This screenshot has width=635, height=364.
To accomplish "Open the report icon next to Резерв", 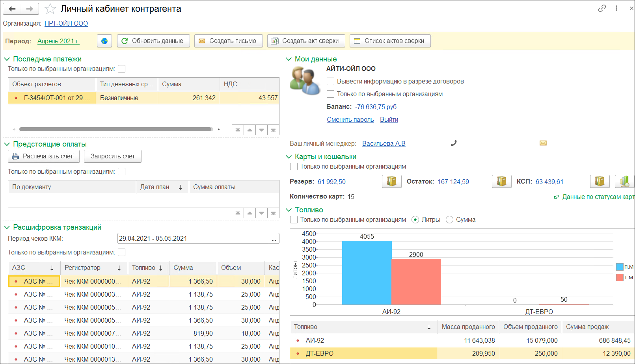I will pyautogui.click(x=391, y=182).
